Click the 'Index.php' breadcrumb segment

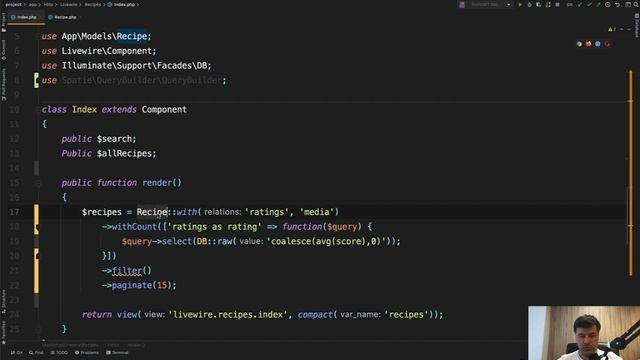point(121,4)
